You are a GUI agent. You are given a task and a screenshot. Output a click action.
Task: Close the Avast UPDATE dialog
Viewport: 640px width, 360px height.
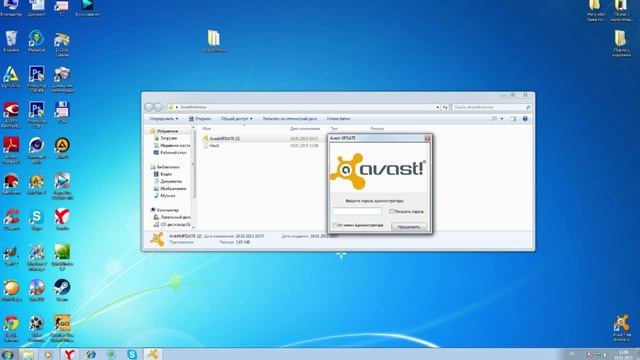click(x=427, y=138)
